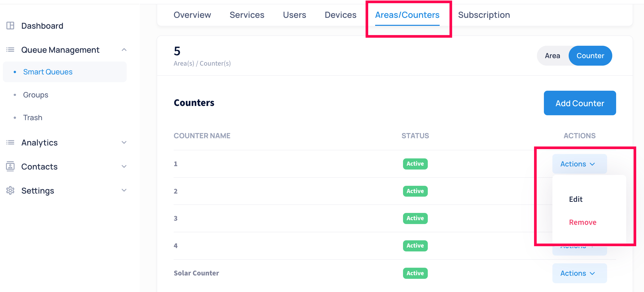644x292 pixels.
Task: Open Trash in the sidebar
Action: [x=33, y=118]
